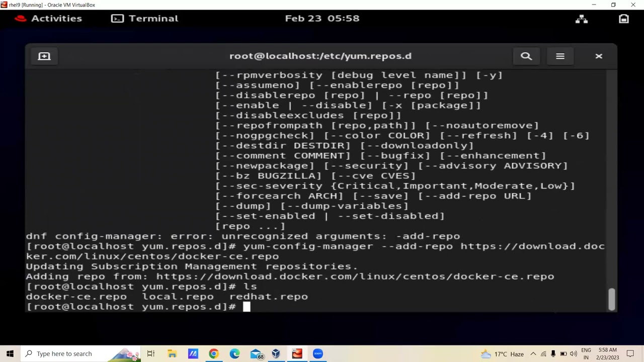Open Task View on taskbar
This screenshot has width=644, height=362.
(x=151, y=353)
